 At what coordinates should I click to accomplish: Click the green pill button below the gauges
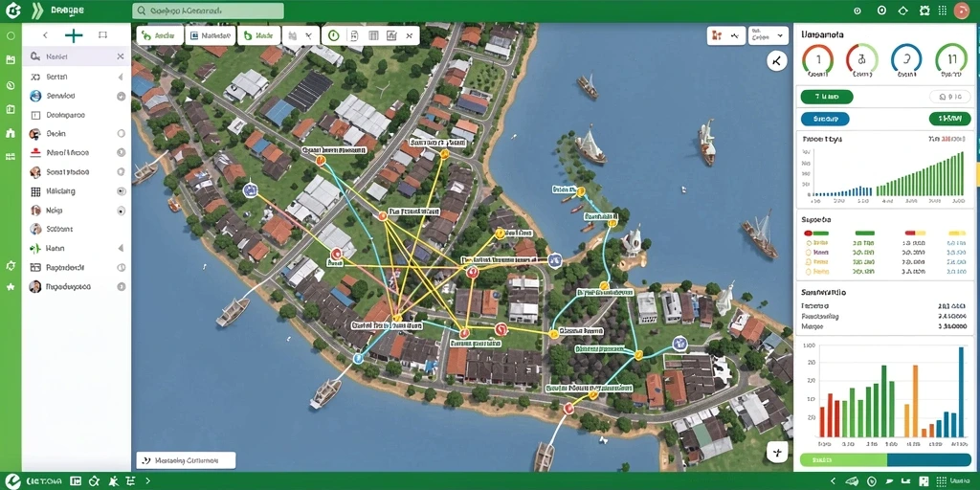pyautogui.click(x=827, y=97)
